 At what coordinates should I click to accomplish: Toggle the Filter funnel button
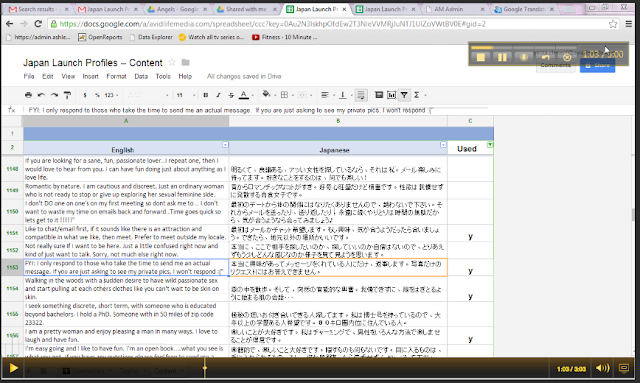(404, 95)
